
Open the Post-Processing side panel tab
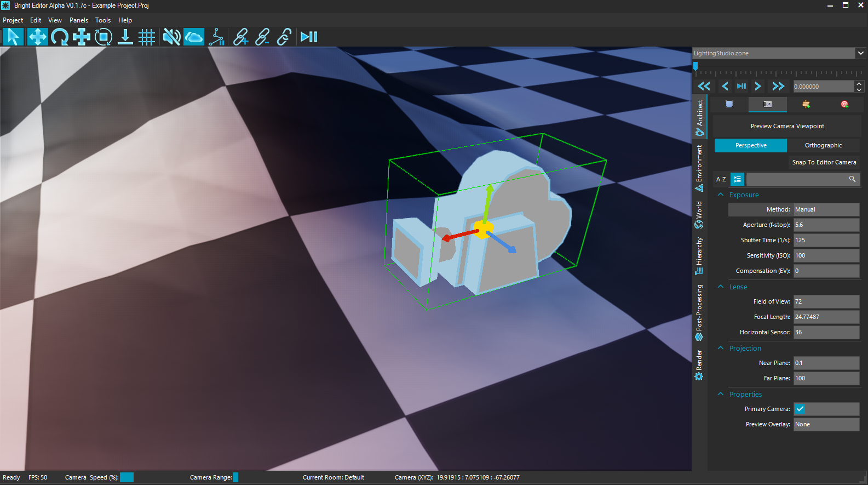pyautogui.click(x=699, y=312)
